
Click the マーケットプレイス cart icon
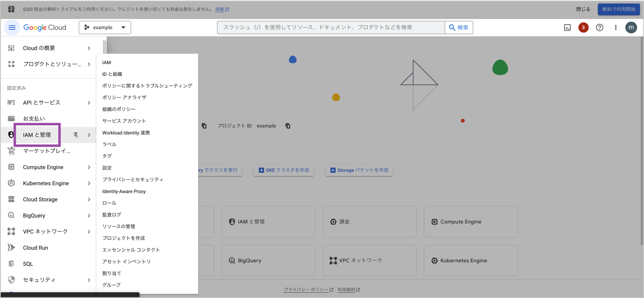[11, 151]
